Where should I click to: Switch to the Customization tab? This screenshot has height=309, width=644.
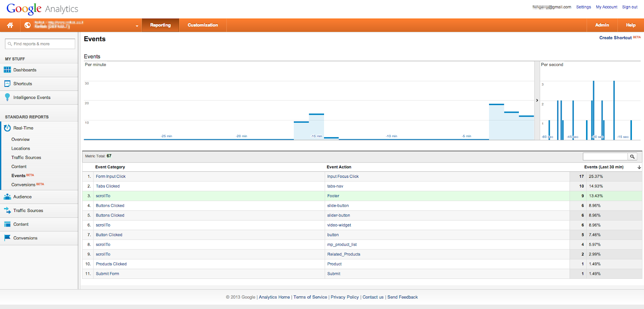[203, 25]
